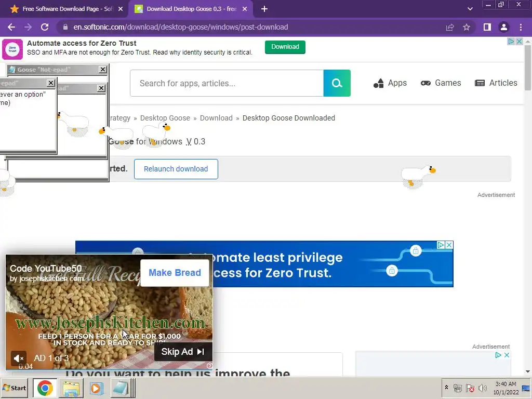Click the share page icon in the address bar

pyautogui.click(x=450, y=27)
